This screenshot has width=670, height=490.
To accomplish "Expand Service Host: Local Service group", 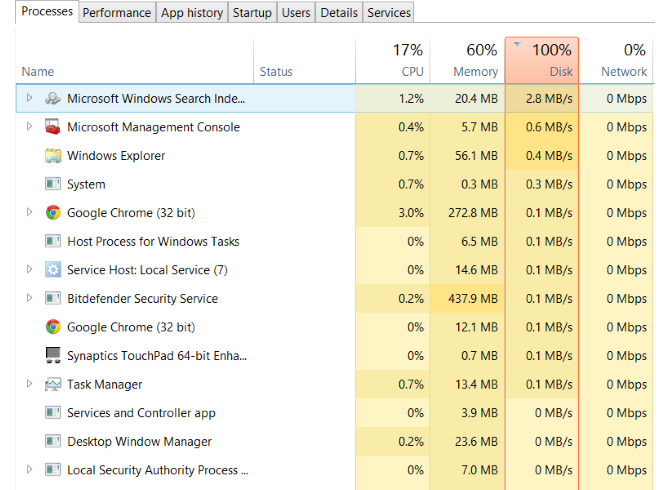I will coord(29,269).
